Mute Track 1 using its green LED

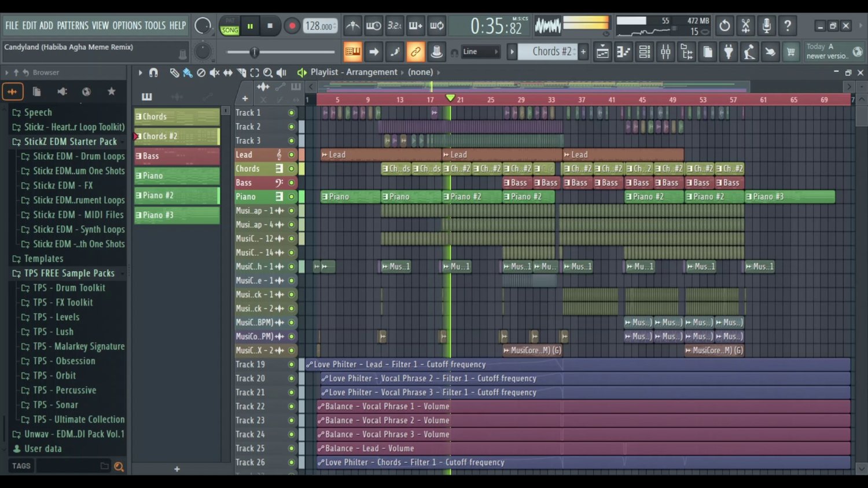pyautogui.click(x=291, y=113)
